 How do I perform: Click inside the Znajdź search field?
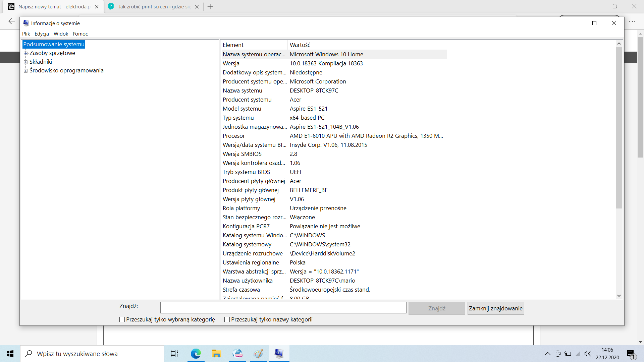click(283, 307)
